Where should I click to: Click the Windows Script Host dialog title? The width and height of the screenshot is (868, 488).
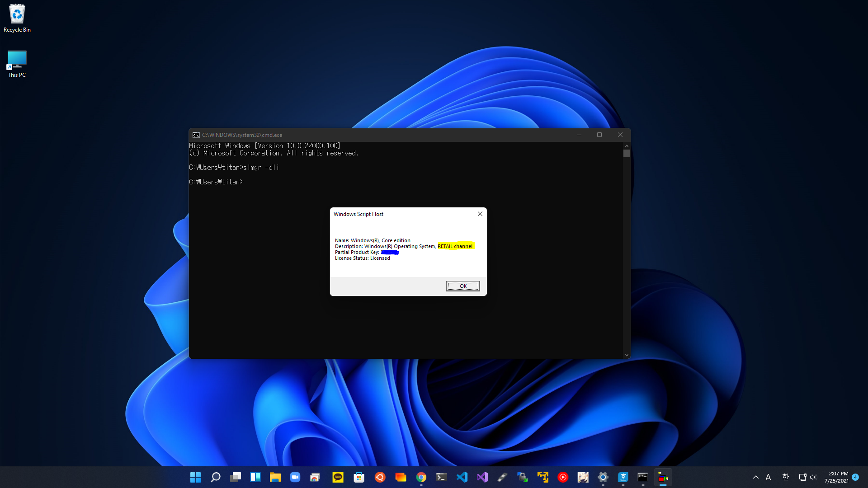click(x=359, y=214)
